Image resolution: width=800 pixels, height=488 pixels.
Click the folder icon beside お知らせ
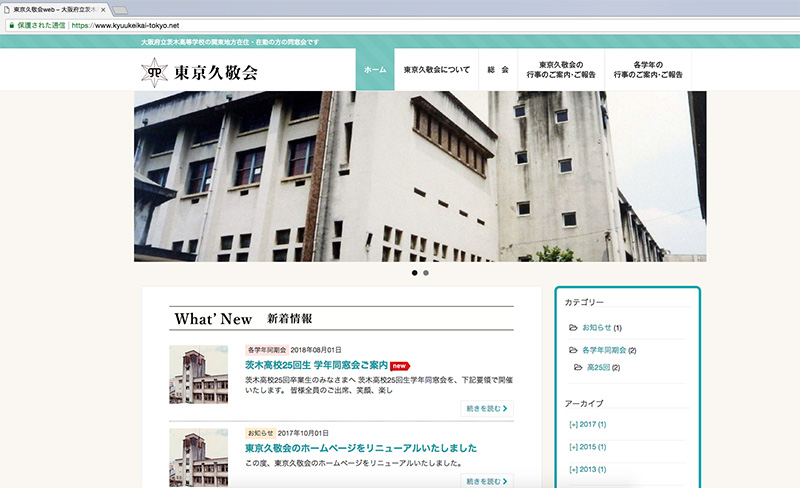pos(573,328)
